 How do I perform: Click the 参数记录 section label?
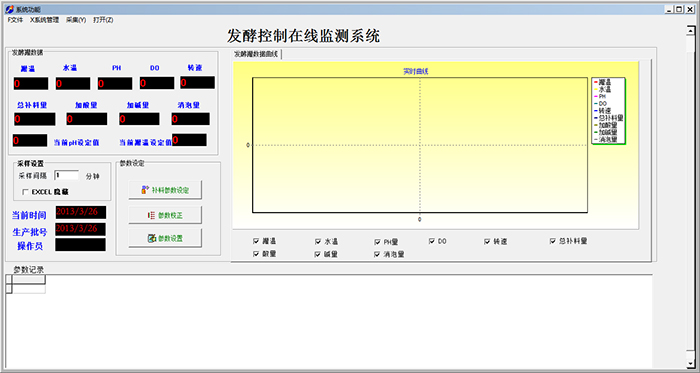pyautogui.click(x=29, y=269)
